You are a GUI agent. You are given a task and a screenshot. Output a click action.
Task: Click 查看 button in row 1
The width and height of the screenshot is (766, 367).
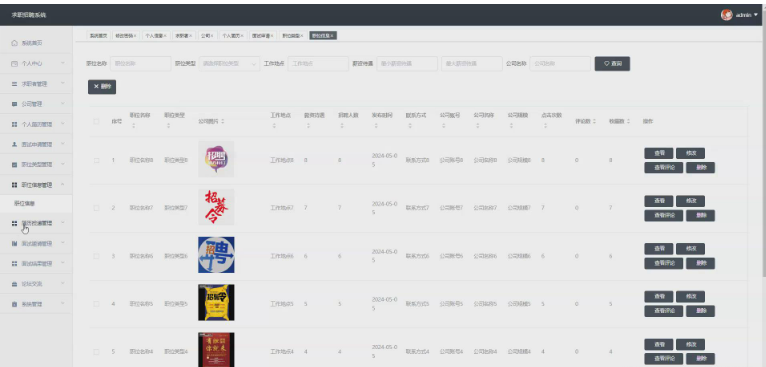(659, 153)
